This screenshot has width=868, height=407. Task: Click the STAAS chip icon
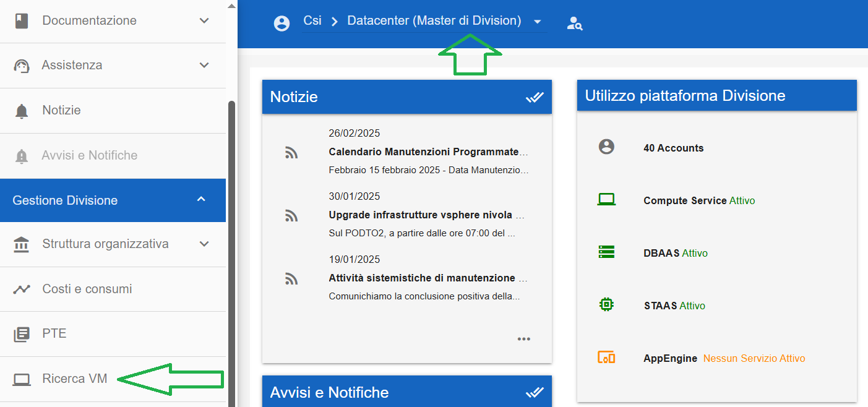[606, 304]
